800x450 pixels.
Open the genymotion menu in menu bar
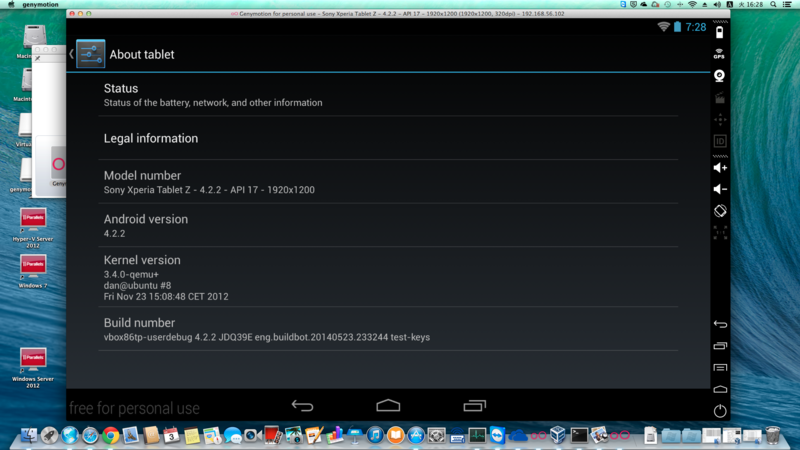40,4
